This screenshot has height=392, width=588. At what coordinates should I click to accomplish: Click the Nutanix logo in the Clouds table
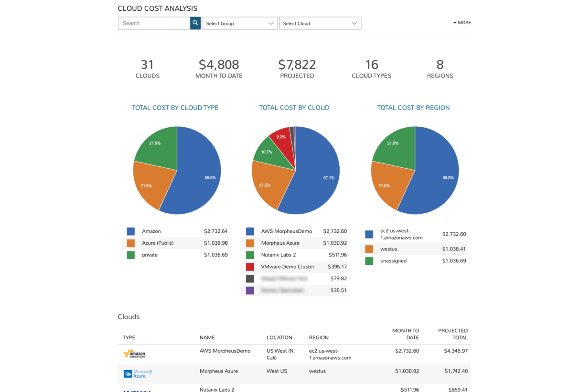(x=136, y=390)
